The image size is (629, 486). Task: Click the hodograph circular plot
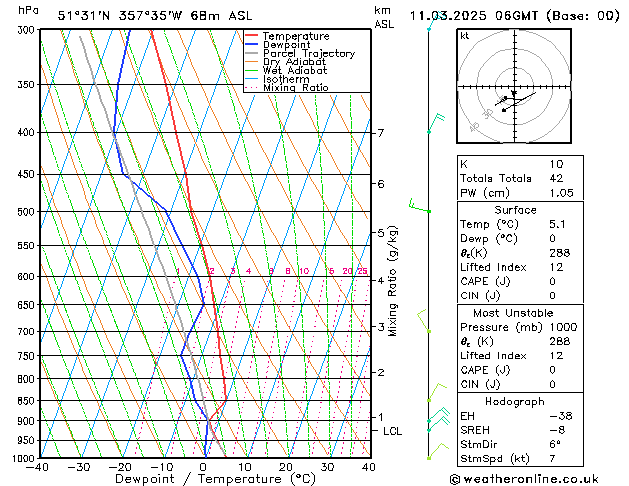click(514, 86)
